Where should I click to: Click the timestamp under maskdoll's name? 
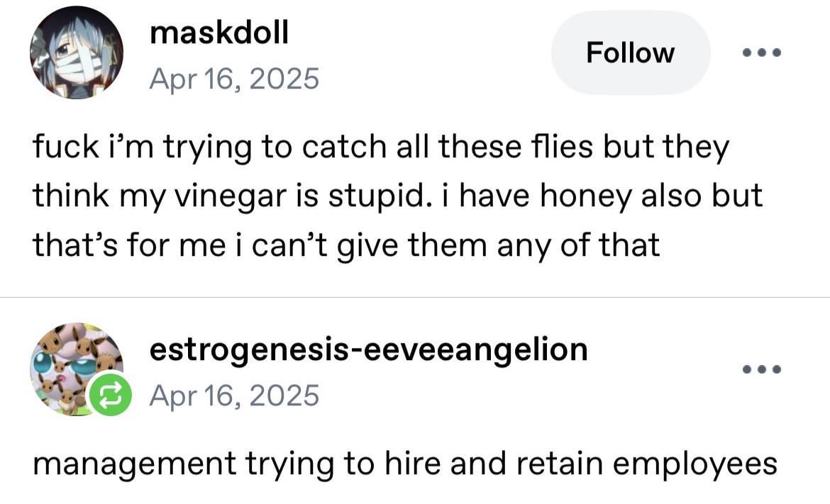(x=234, y=78)
